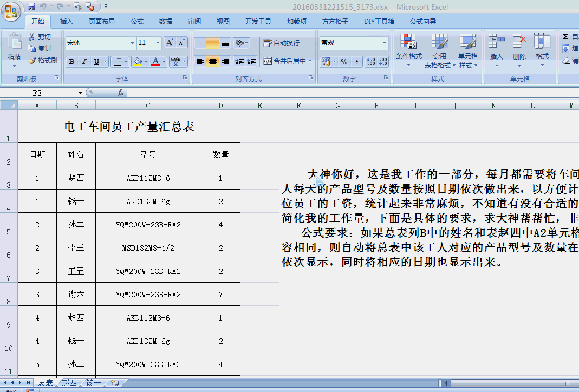Image resolution: width=579 pixels, height=392 pixels.
Task: Open the Name Box dropdown arrow
Action: 80,93
